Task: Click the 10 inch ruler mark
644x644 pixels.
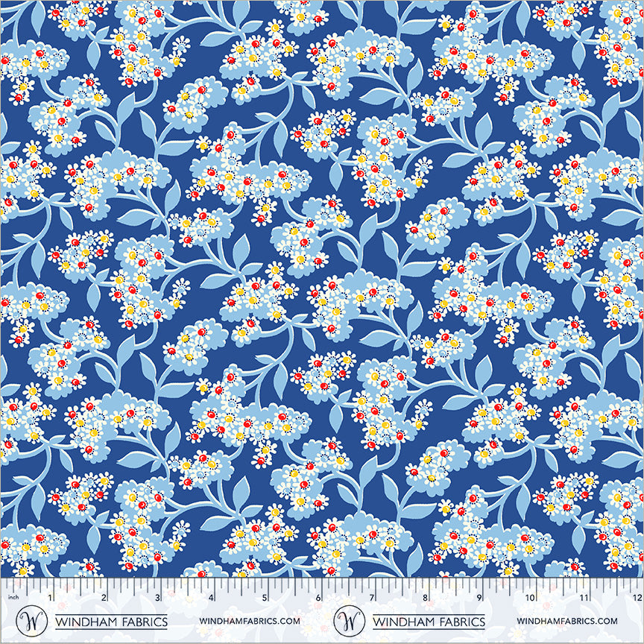Action: pos(530,597)
